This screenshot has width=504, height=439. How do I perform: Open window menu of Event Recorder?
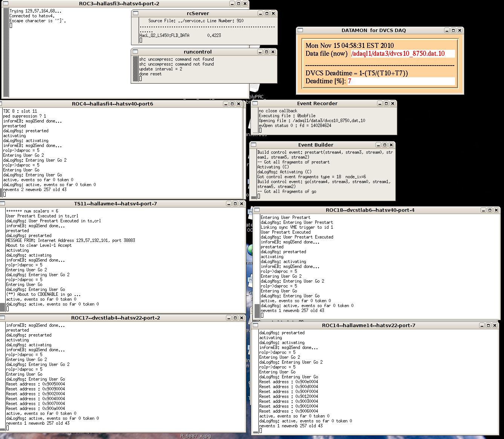[x=255, y=103]
